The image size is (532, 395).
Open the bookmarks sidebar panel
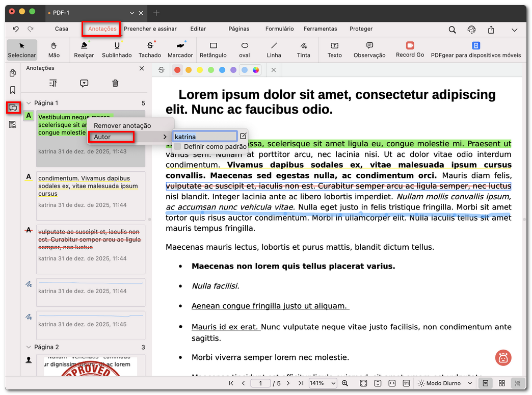(x=13, y=90)
